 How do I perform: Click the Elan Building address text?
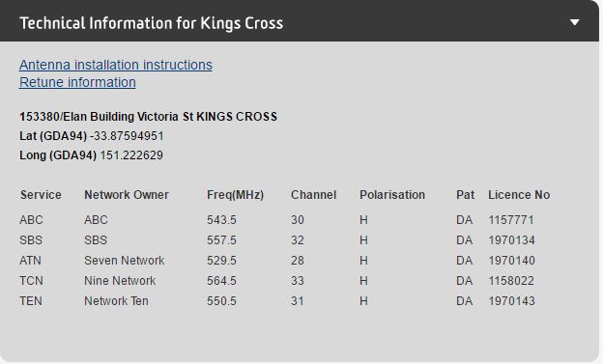click(x=149, y=117)
